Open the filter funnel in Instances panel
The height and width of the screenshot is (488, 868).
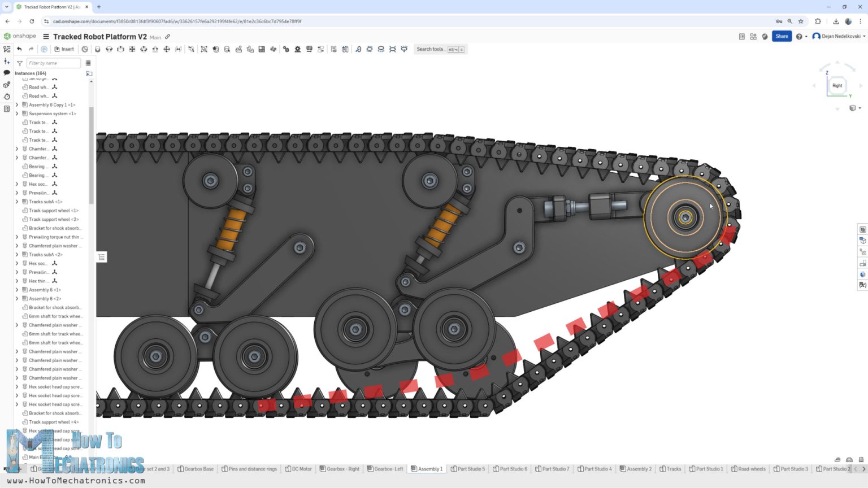click(20, 63)
